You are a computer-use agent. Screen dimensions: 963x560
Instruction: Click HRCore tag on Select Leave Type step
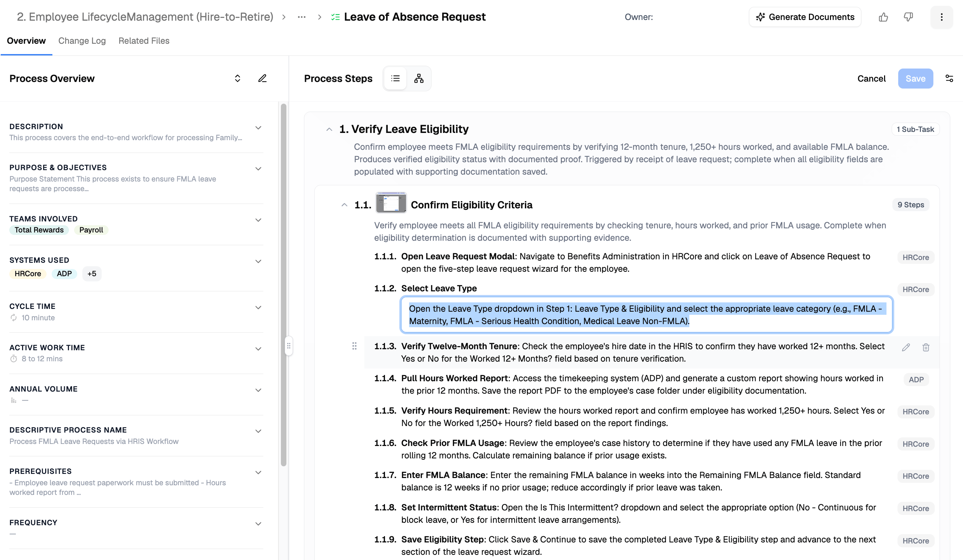pyautogui.click(x=916, y=290)
